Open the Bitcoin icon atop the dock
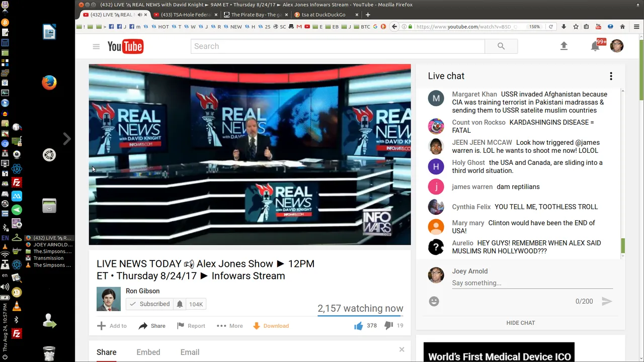Viewport: 644px width, 362px height. pyautogui.click(x=5, y=23)
